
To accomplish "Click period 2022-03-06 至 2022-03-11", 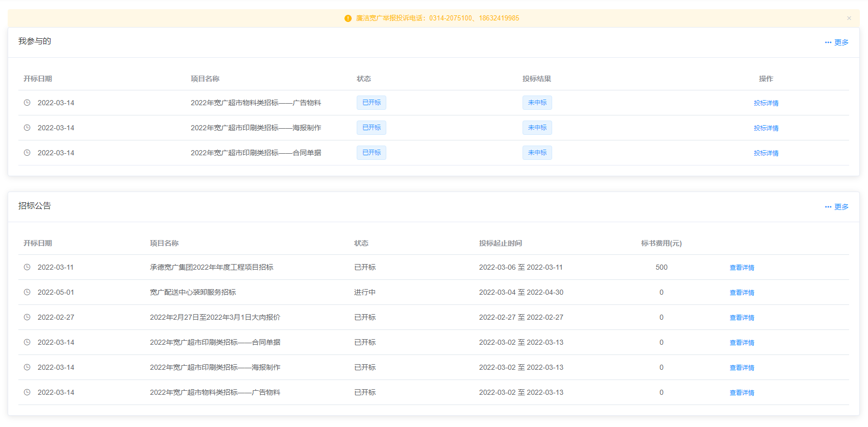I will click(521, 267).
